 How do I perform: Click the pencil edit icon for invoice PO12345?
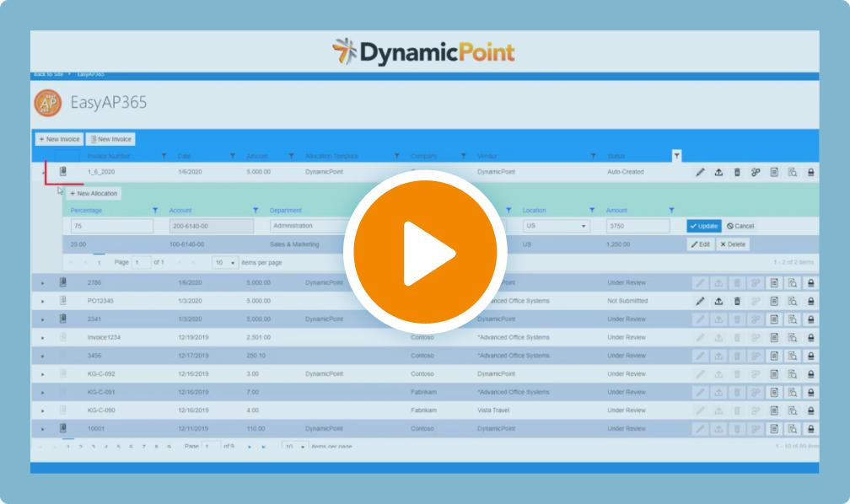click(x=700, y=302)
